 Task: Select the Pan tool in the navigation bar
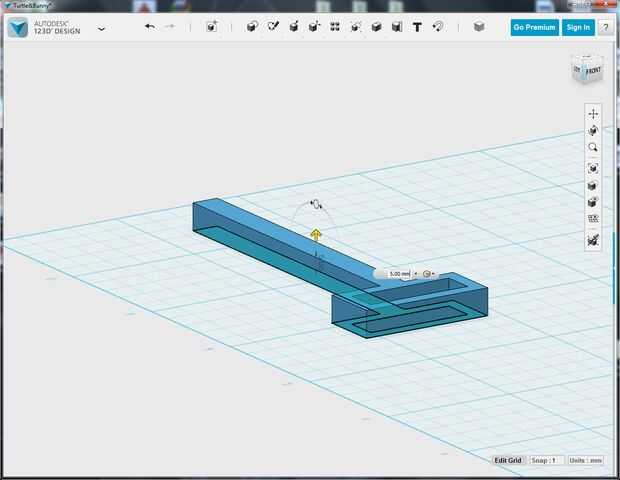click(x=593, y=114)
